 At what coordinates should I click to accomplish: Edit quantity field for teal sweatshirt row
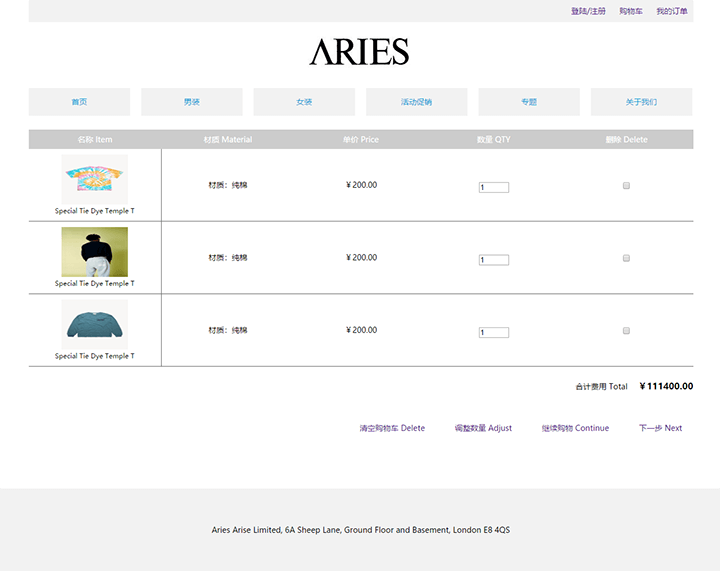(x=494, y=332)
